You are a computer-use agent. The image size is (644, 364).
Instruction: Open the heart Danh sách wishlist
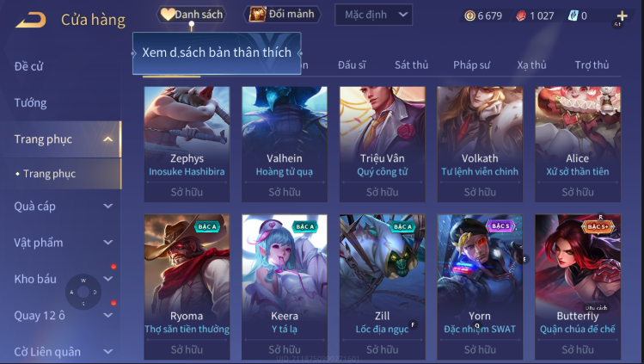coord(192,15)
